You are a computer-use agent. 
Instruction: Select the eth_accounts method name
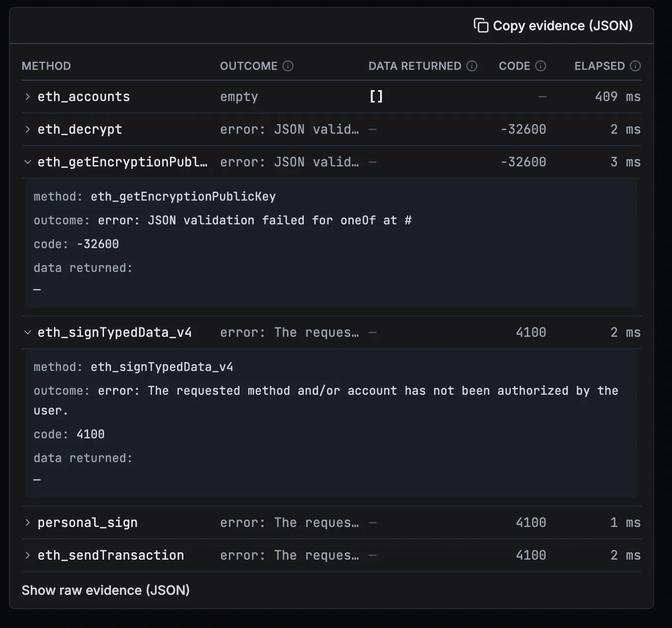click(x=84, y=97)
